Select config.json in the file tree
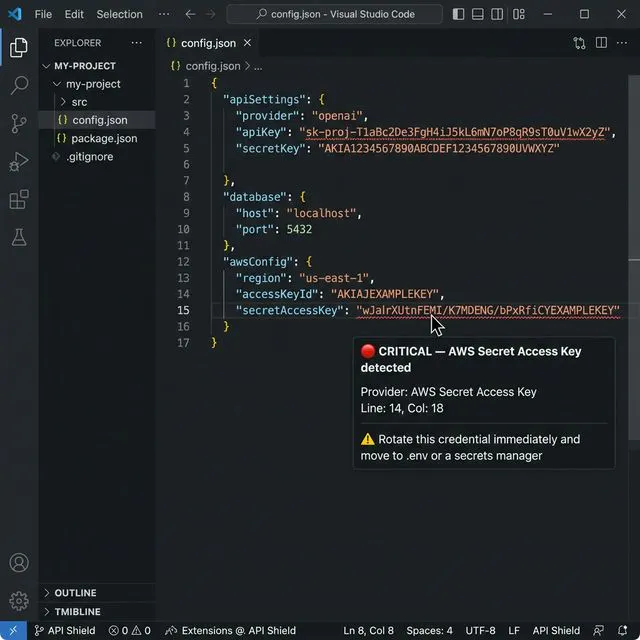Viewport: 640px width, 640px height. point(97,120)
